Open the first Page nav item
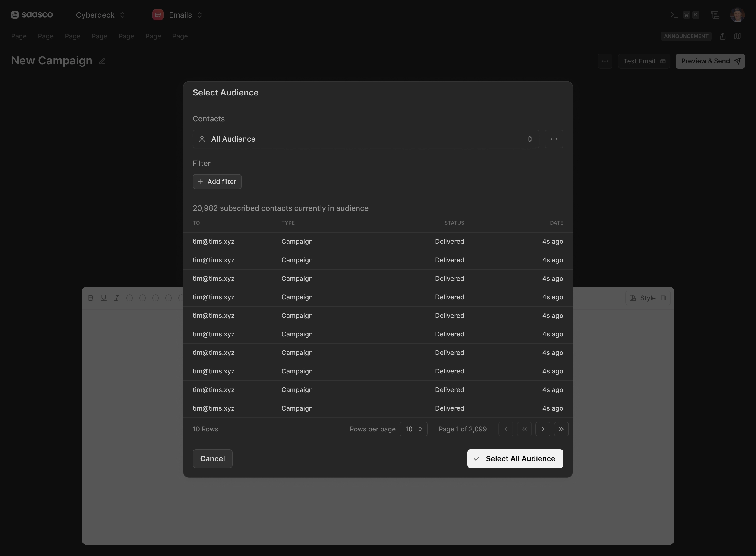The width and height of the screenshot is (756, 556). click(x=19, y=36)
